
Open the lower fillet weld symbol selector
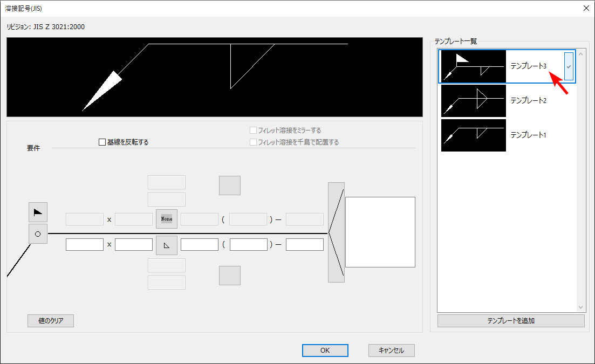click(167, 245)
